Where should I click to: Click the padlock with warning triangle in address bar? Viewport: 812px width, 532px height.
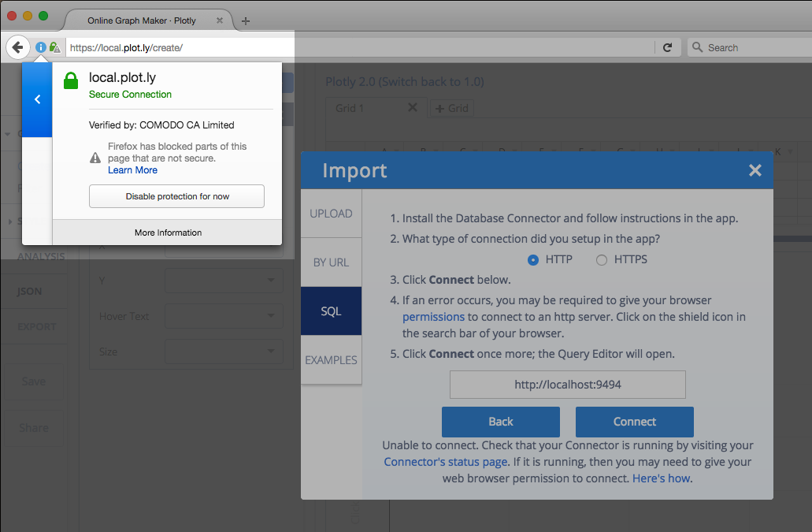coord(54,47)
